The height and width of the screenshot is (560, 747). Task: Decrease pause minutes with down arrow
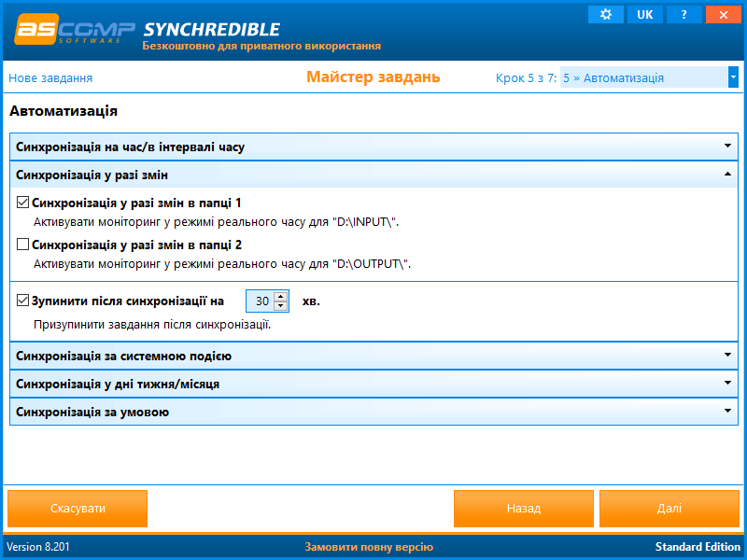click(281, 306)
